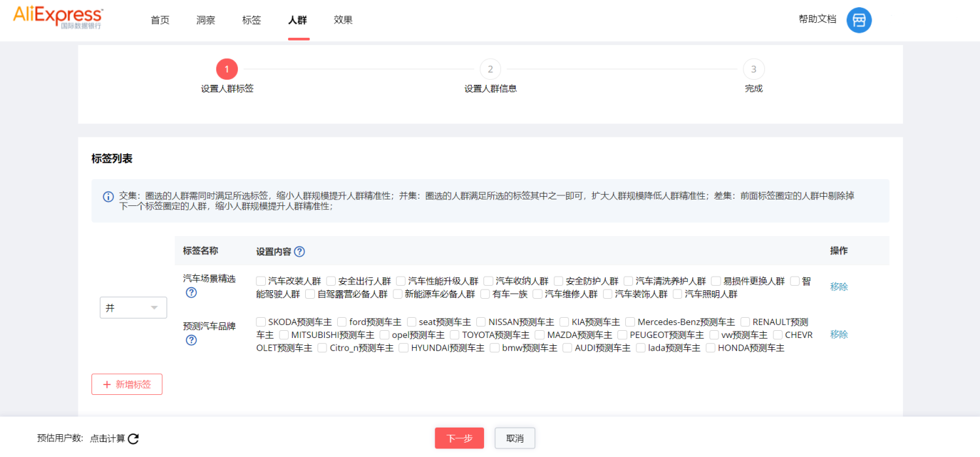Check 汽车维修人群 checkbox
Viewport: 980px width, 457px height.
538,294
